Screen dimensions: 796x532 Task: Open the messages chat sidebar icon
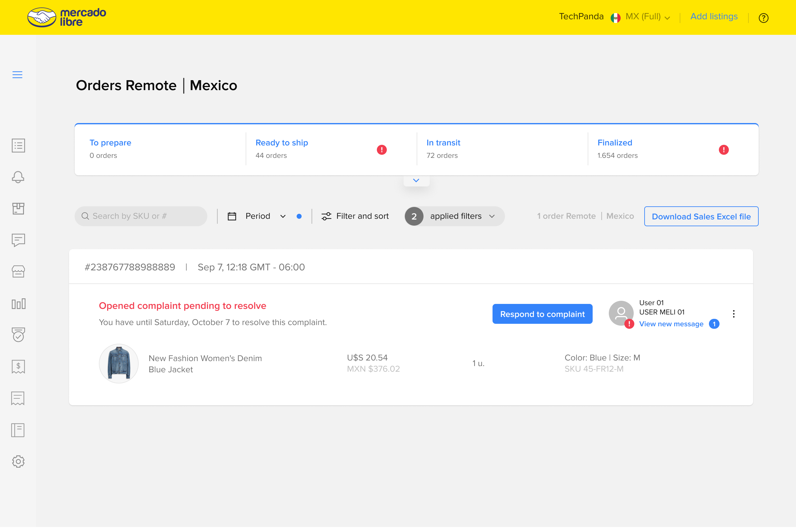18,240
